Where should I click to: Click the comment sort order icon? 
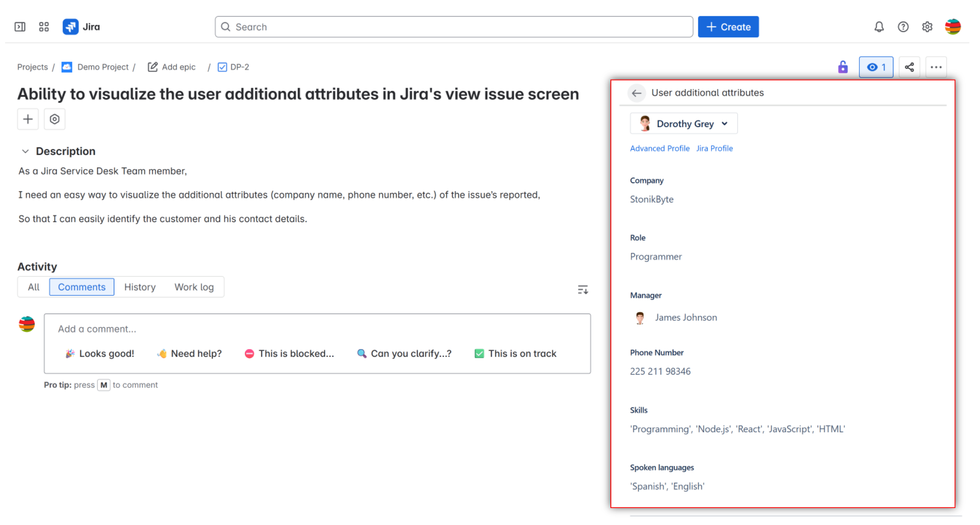582,290
